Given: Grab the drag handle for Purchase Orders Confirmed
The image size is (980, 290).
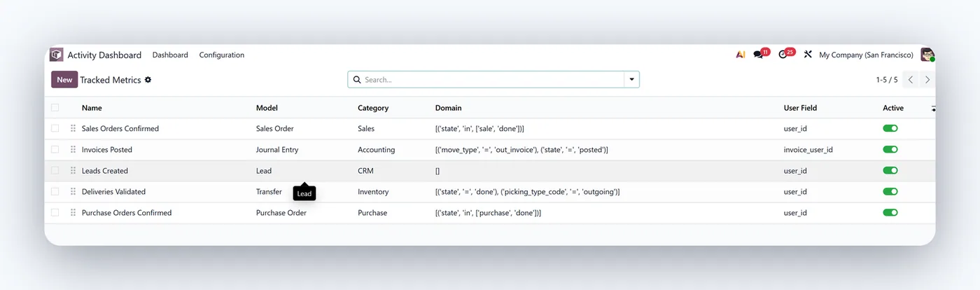Looking at the screenshot, I should click(73, 213).
